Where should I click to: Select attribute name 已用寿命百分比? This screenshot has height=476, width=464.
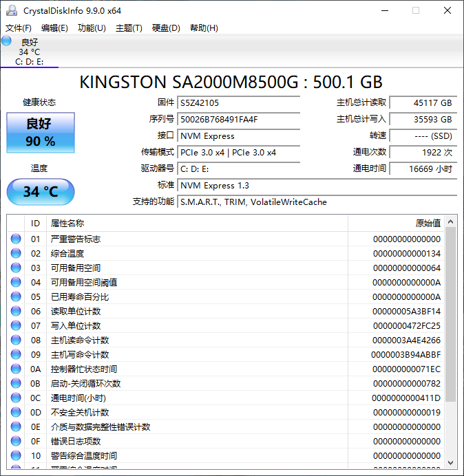(x=80, y=297)
